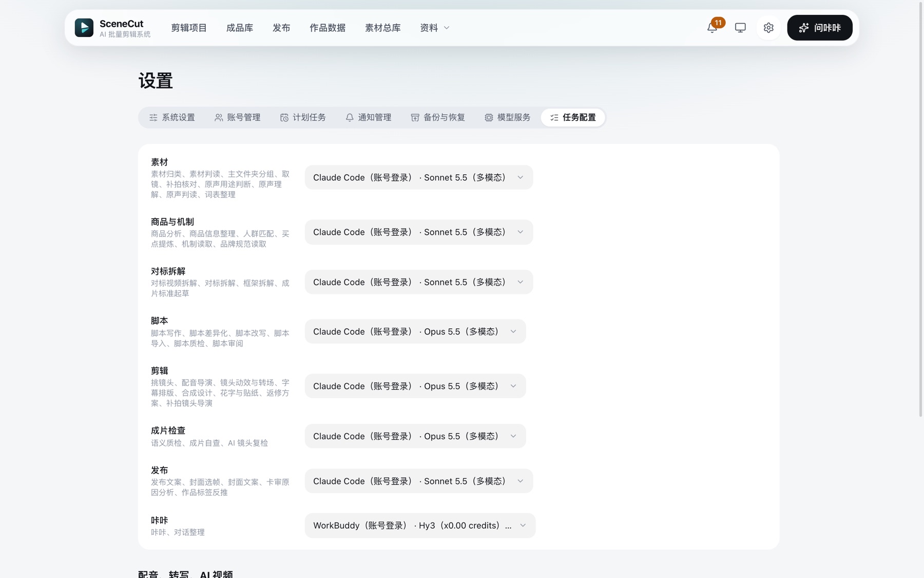Expand the 资料 navigation dropdown
The width and height of the screenshot is (924, 578).
click(435, 28)
